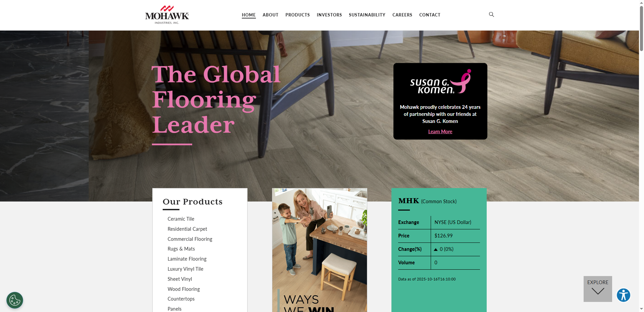This screenshot has height=312, width=644.
Task: Select the About navigation item
Action: [270, 15]
